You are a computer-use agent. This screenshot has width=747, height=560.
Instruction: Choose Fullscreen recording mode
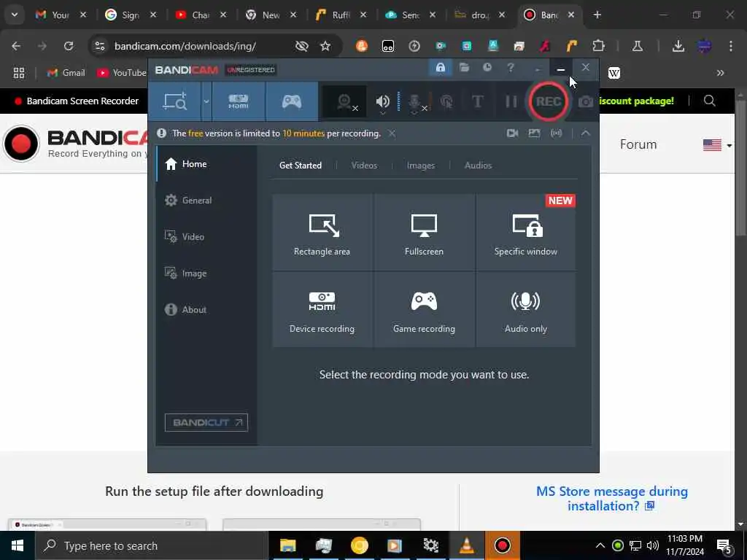coord(424,232)
